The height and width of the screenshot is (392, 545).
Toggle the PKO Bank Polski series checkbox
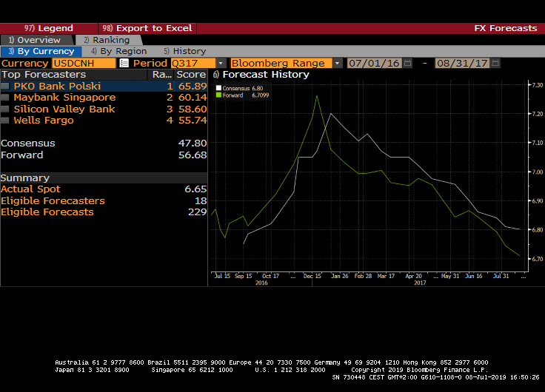tap(6, 87)
